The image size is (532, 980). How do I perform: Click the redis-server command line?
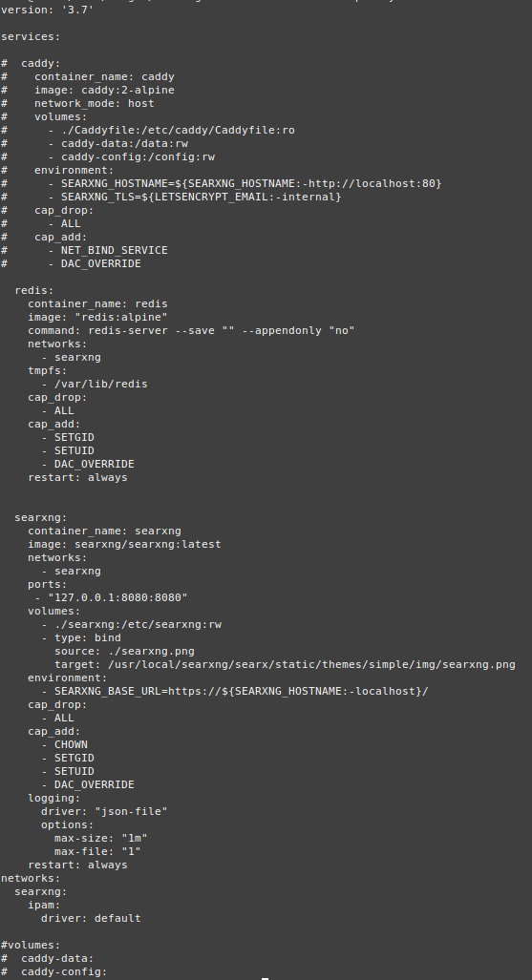coord(191,330)
